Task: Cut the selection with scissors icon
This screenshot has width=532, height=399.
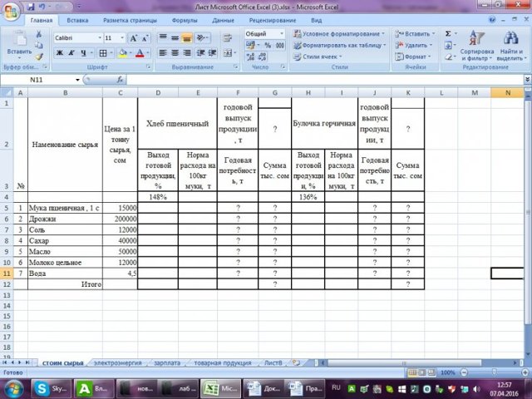Action: coord(39,34)
